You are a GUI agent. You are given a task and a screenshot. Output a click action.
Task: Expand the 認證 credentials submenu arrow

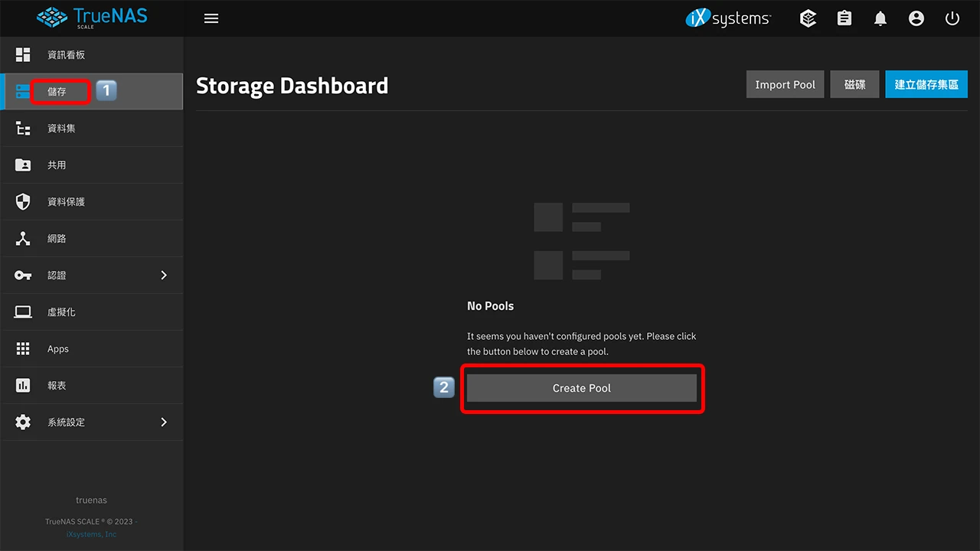click(164, 275)
